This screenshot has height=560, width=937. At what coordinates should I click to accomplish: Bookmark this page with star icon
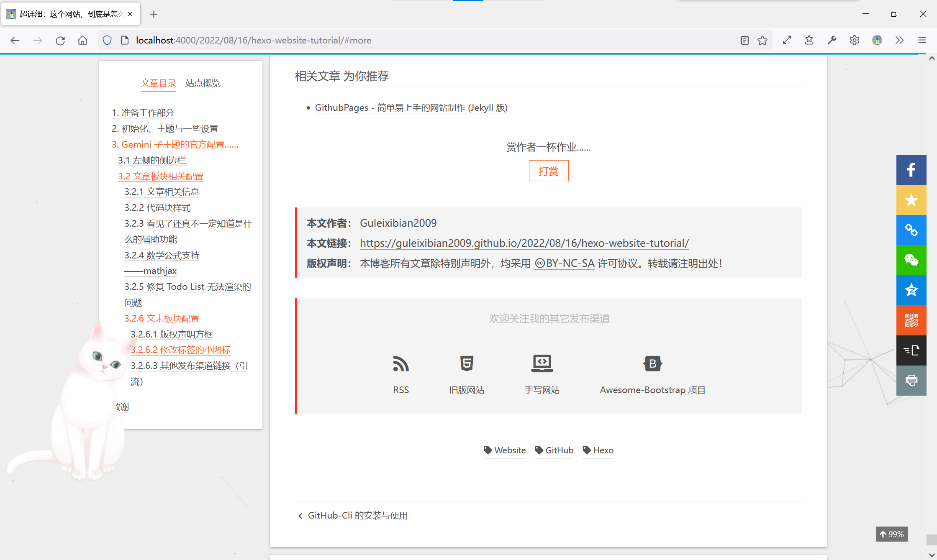pyautogui.click(x=762, y=40)
